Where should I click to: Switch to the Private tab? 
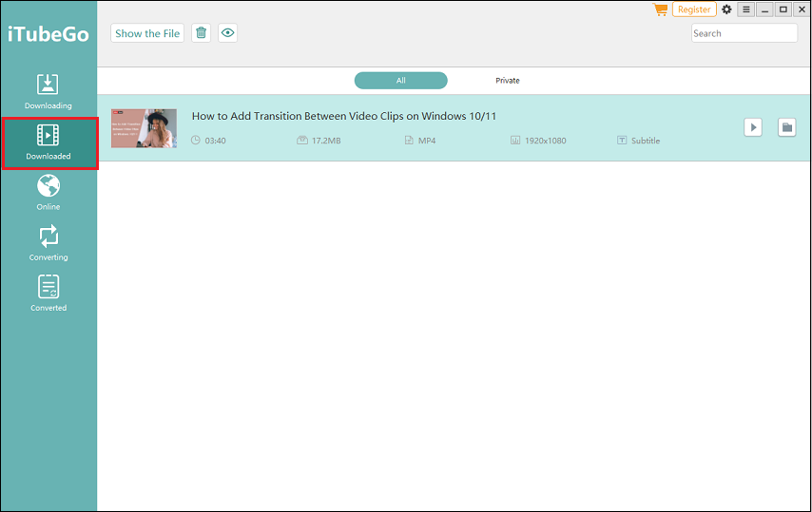(x=508, y=81)
